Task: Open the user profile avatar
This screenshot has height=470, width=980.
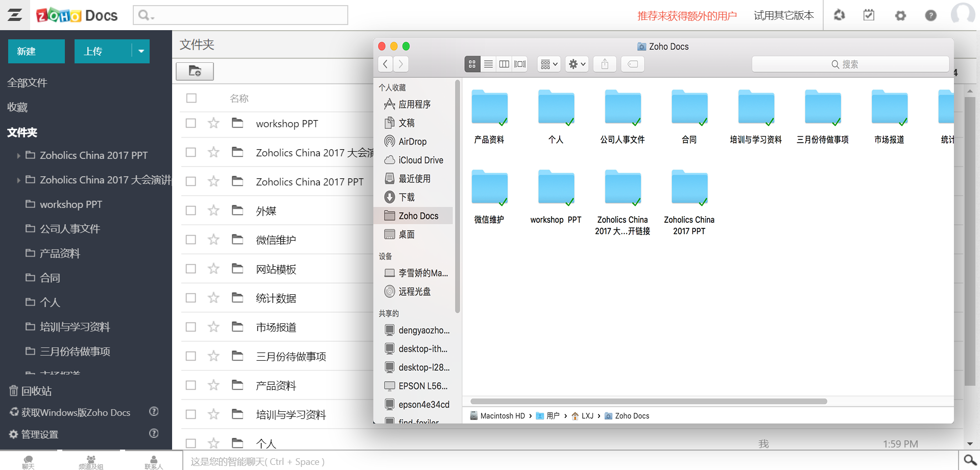Action: 963,13
